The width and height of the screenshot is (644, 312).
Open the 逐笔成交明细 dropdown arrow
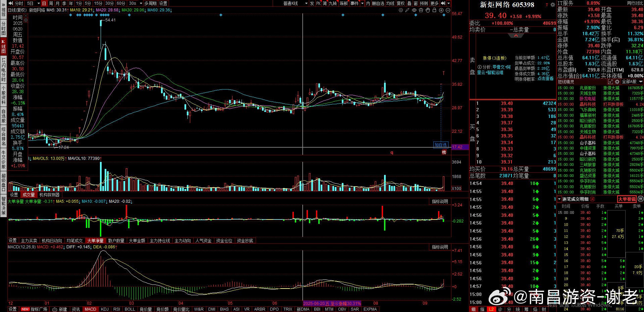(559, 199)
